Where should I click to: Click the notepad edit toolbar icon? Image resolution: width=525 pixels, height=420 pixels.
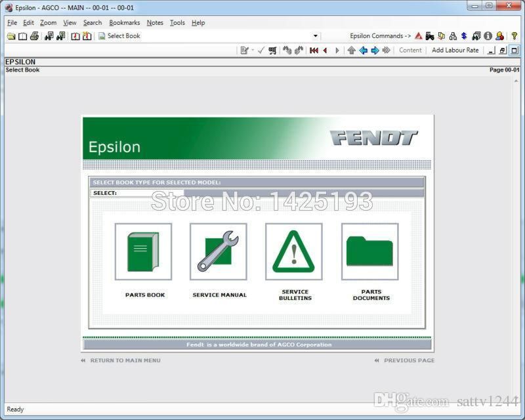click(x=244, y=51)
